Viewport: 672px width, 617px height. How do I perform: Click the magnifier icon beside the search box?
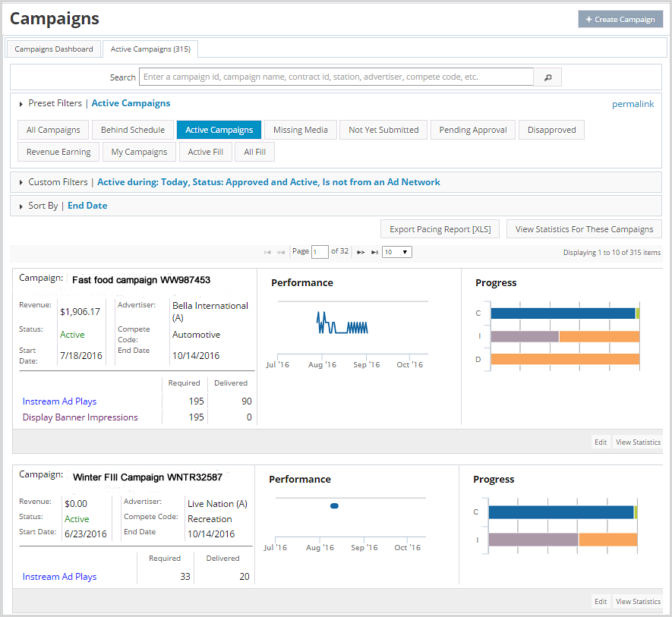[x=547, y=77]
